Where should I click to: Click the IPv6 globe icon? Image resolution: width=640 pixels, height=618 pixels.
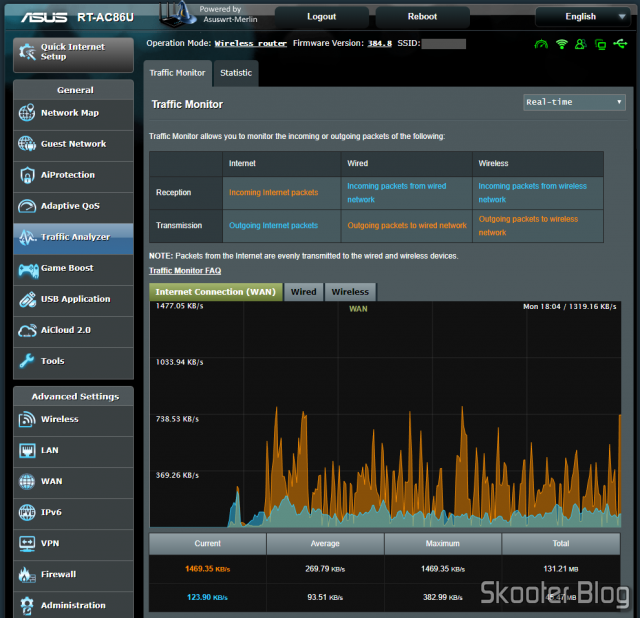point(27,512)
